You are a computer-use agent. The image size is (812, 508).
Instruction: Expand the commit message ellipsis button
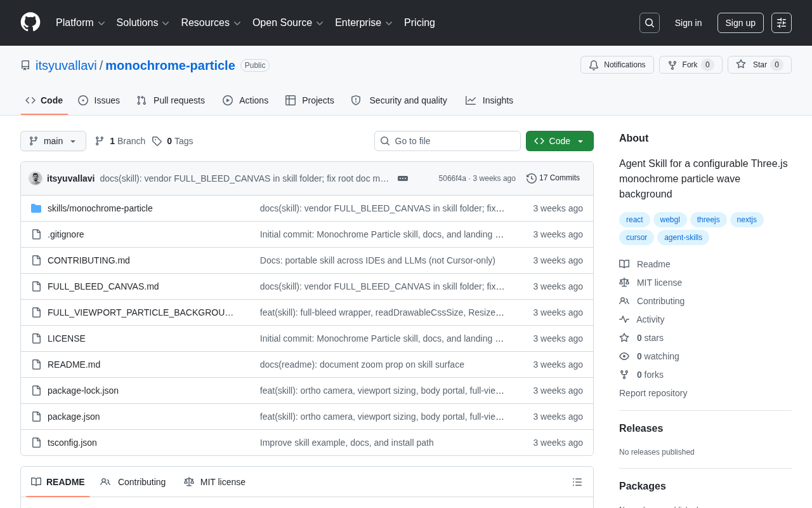(x=403, y=178)
